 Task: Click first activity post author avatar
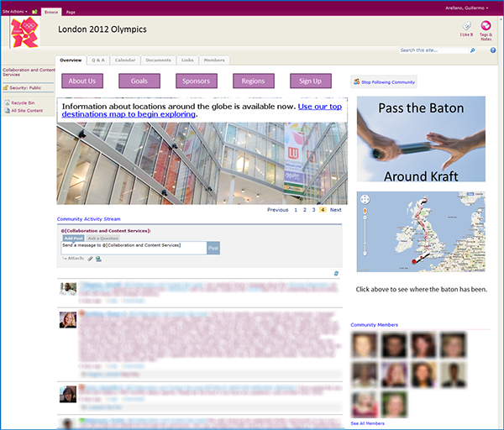pos(68,289)
